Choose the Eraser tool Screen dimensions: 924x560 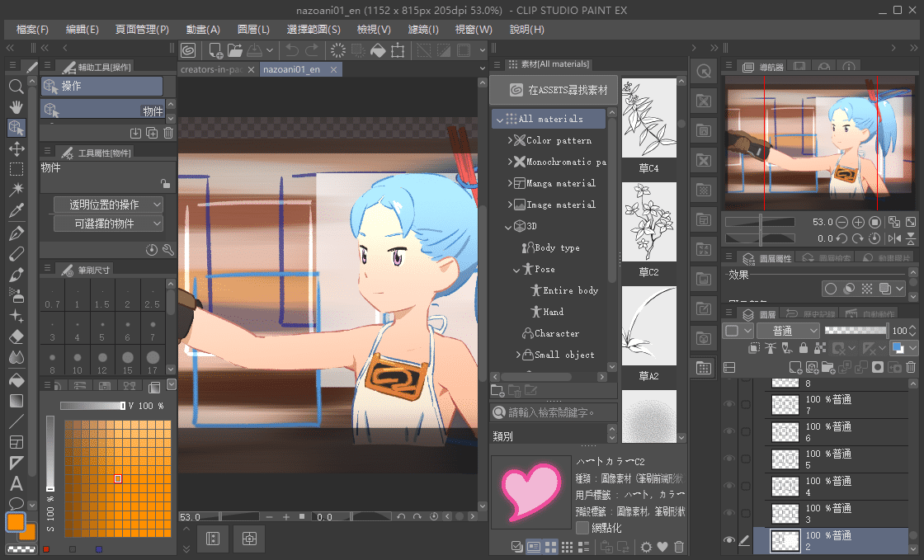coord(16,336)
